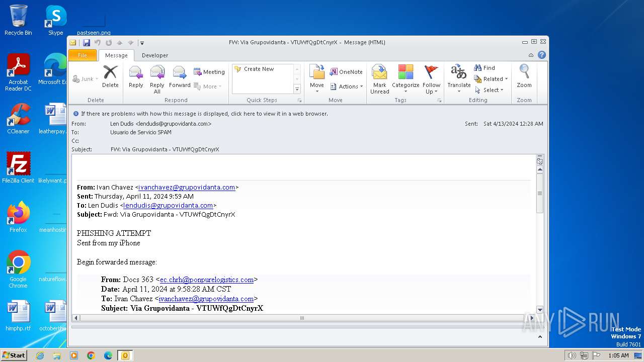Open the Select dropdown in Editing
Image resolution: width=644 pixels, height=362 pixels.
click(x=489, y=90)
